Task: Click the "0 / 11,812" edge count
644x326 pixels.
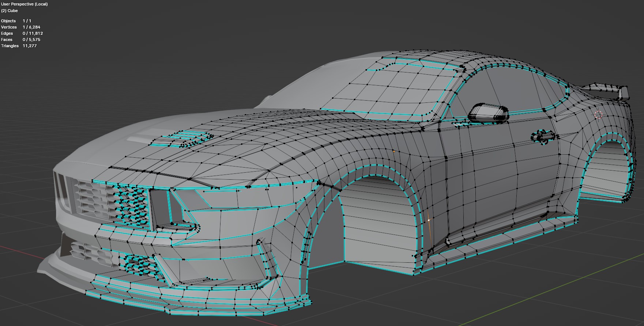Action: (x=33, y=33)
